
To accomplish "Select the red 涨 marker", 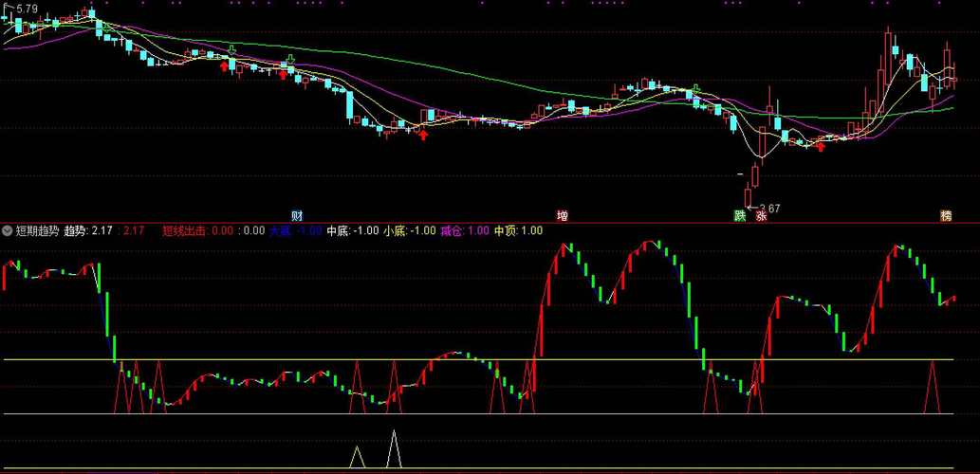I will [x=761, y=215].
